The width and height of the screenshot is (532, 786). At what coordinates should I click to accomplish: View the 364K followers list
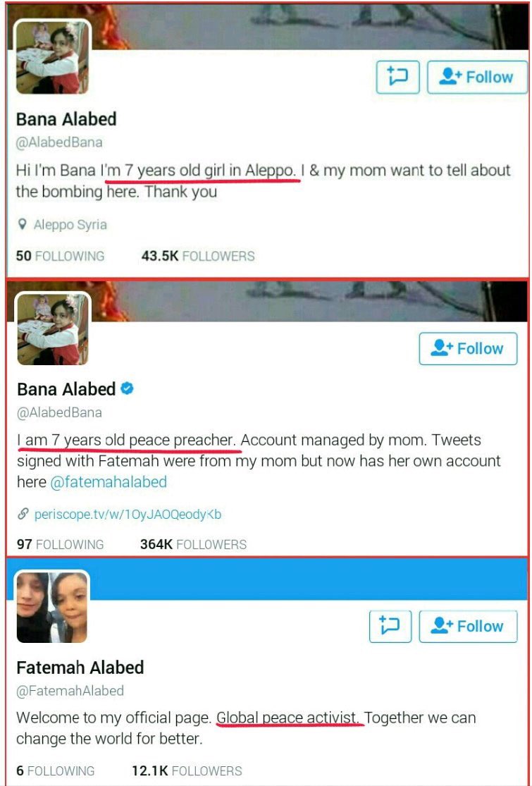pos(193,544)
